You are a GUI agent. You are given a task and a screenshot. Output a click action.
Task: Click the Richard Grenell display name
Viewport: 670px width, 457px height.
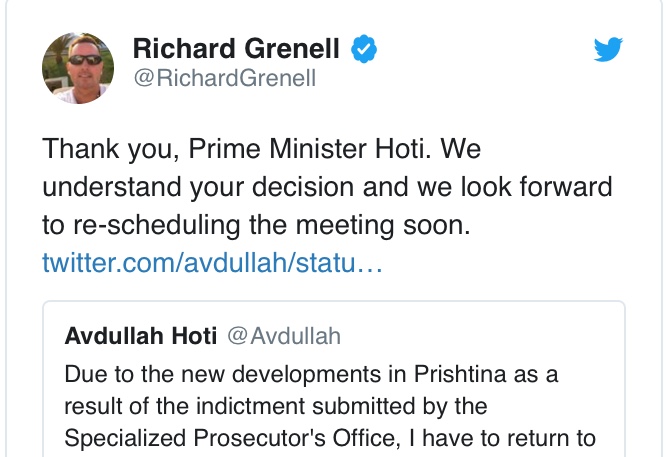(x=236, y=49)
